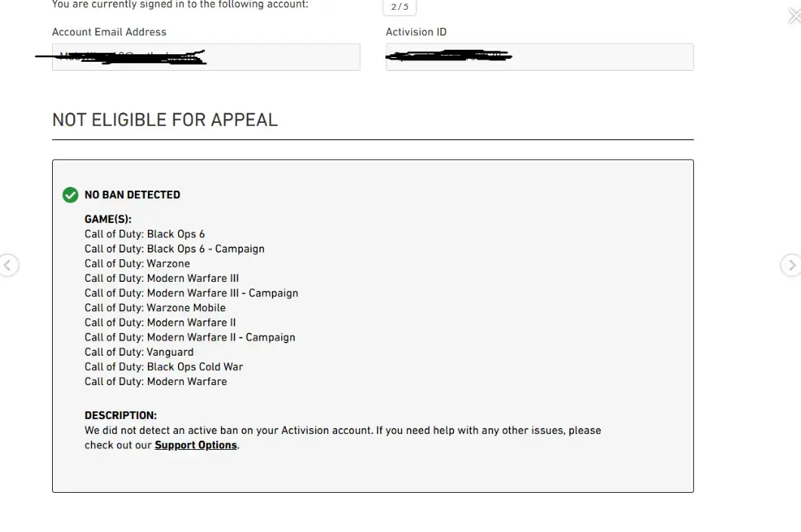Close the image viewer with the X icon
Image resolution: width=801 pixels, height=532 pixels.
[x=793, y=16]
